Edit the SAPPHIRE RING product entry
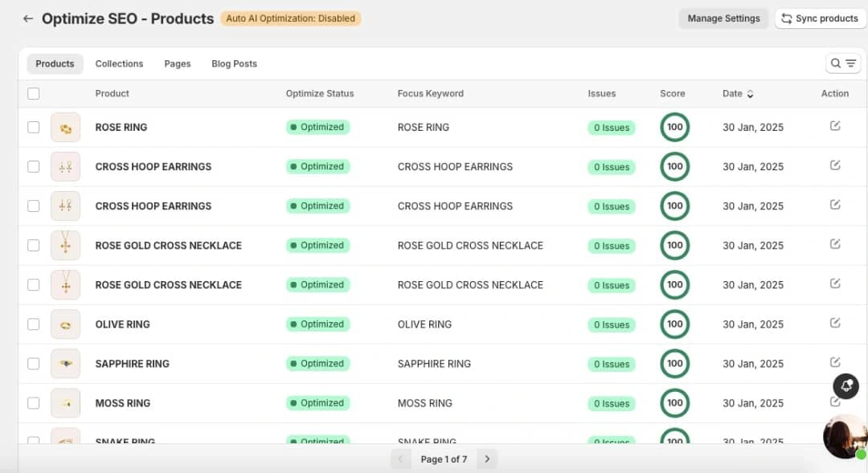The width and height of the screenshot is (868, 473). [835, 362]
